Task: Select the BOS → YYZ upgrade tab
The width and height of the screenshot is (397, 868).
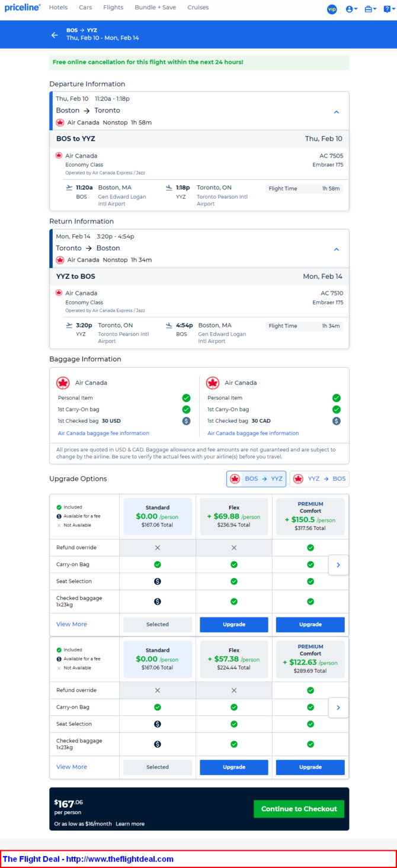Action: (x=256, y=479)
